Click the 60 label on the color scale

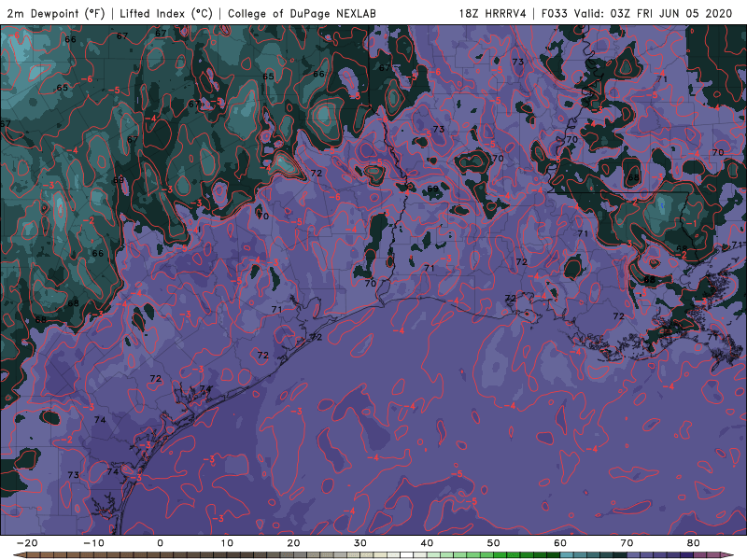[560, 543]
